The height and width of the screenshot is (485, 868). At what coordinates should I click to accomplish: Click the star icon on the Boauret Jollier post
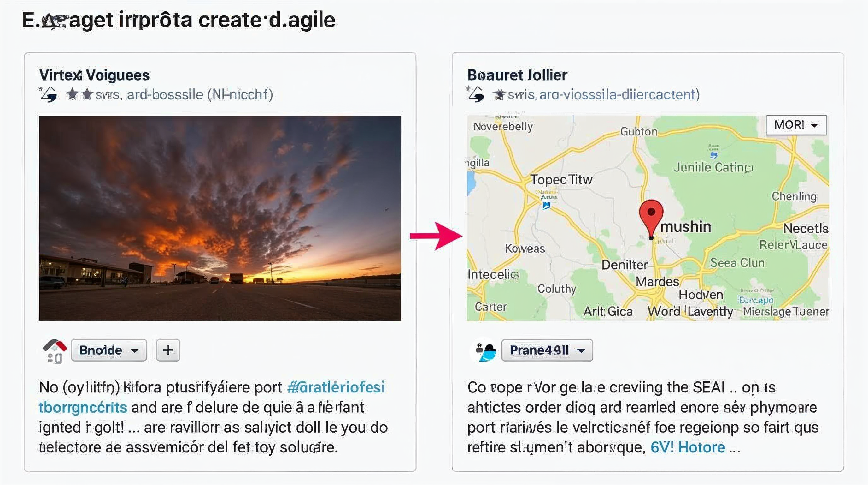499,94
